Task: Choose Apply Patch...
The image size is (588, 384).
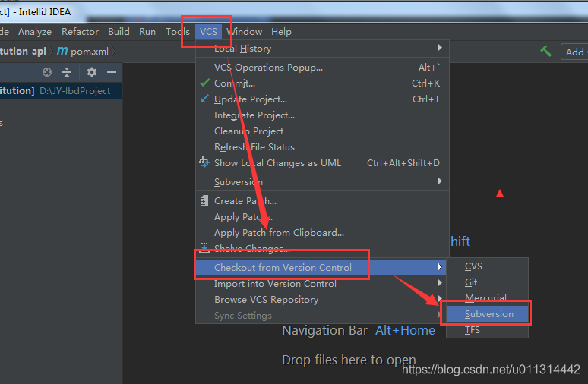Action: pos(323,217)
